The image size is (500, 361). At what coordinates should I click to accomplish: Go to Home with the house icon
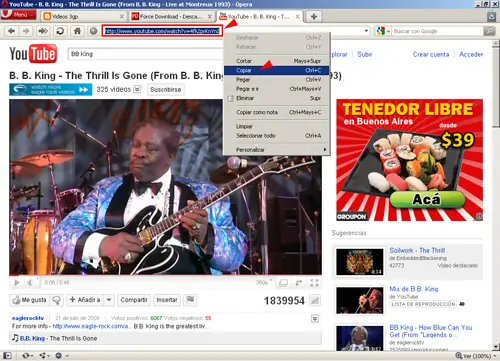pos(77,31)
